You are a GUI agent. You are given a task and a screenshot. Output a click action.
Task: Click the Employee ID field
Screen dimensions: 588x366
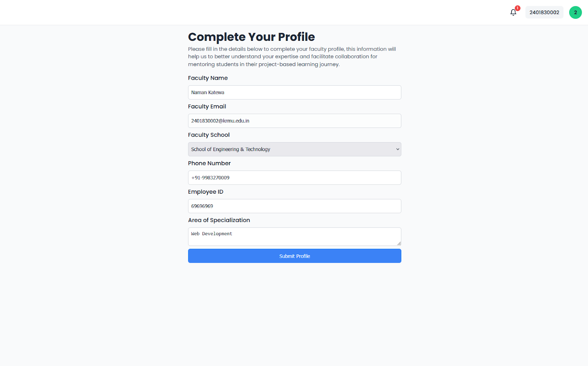(294, 206)
